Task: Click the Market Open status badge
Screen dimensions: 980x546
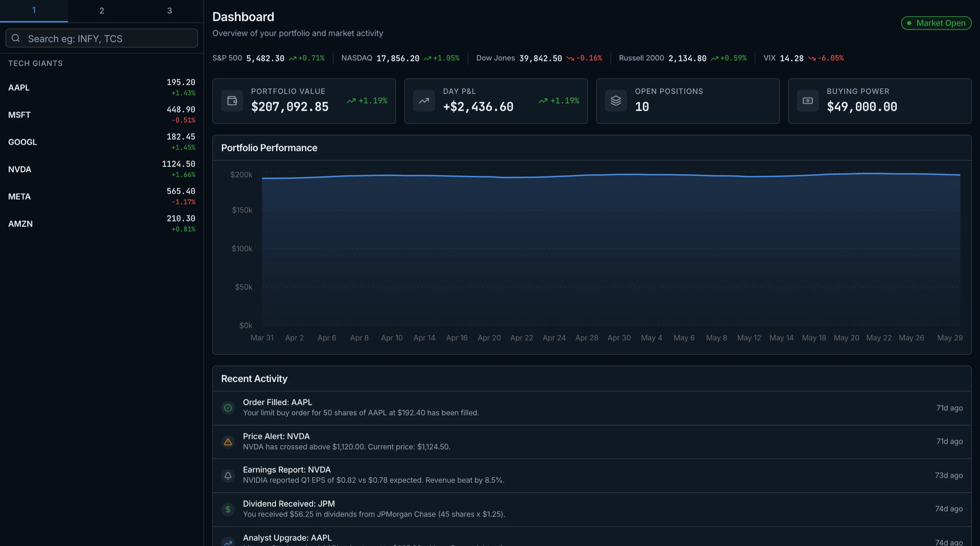Action: coord(936,23)
